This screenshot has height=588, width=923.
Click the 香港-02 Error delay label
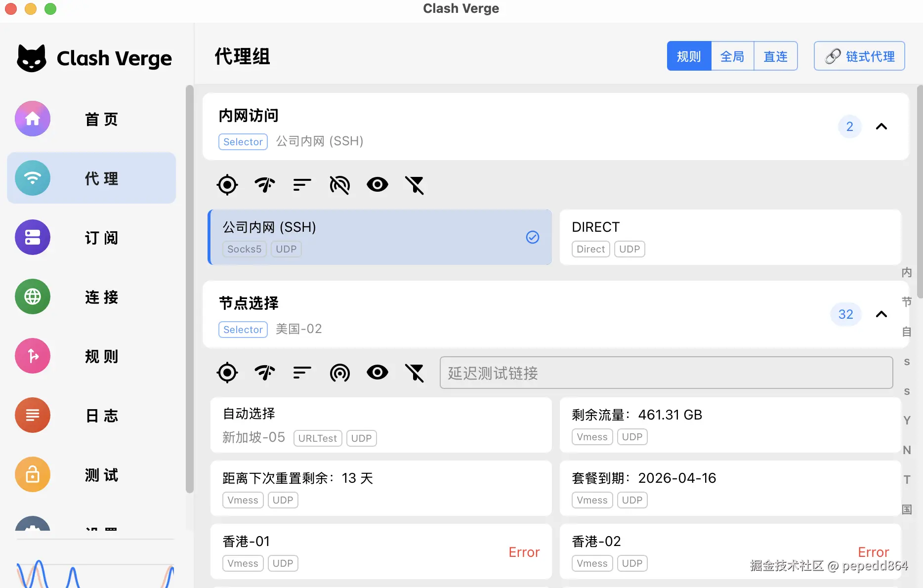pos(874,552)
